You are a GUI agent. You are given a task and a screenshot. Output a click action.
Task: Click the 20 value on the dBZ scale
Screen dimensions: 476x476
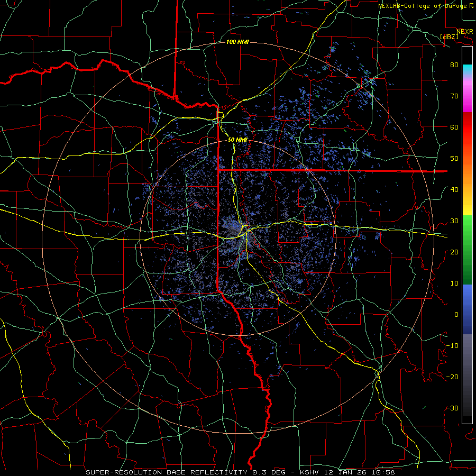(454, 252)
